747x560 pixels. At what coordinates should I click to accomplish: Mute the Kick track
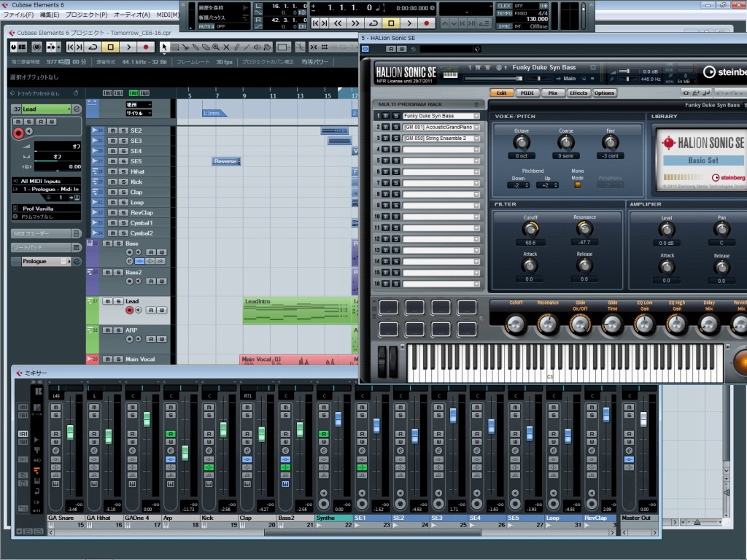pos(112,182)
